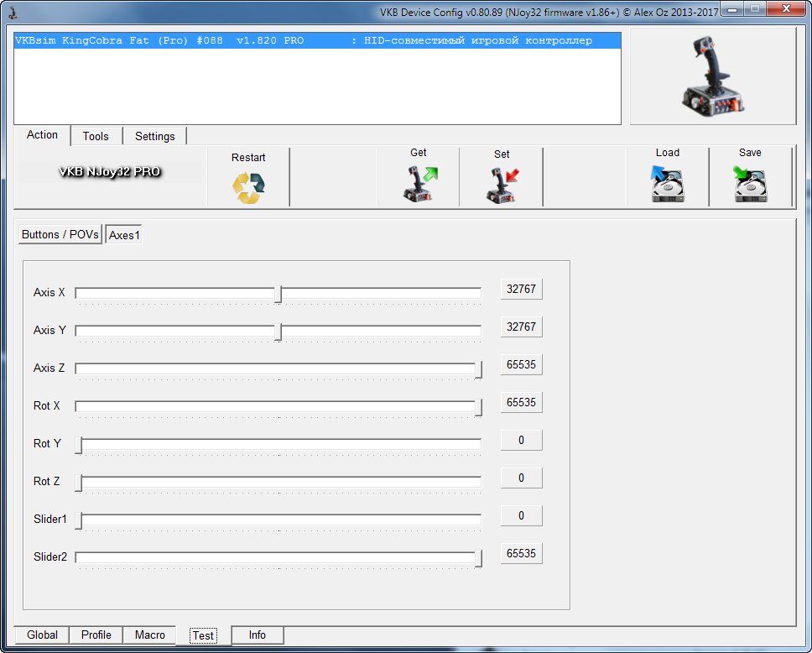Click the Slider2 axis label
The width and height of the screenshot is (812, 653).
pyautogui.click(x=50, y=557)
